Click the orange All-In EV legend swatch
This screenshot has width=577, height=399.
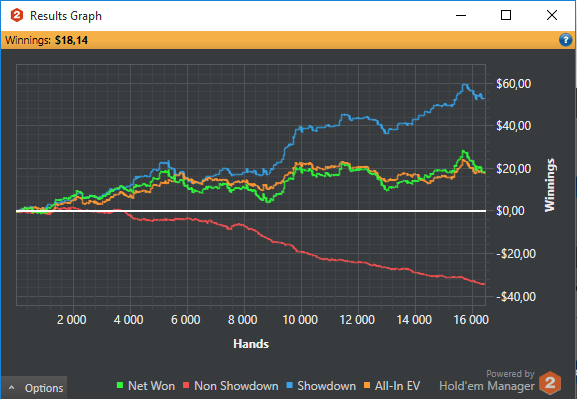coord(367,385)
